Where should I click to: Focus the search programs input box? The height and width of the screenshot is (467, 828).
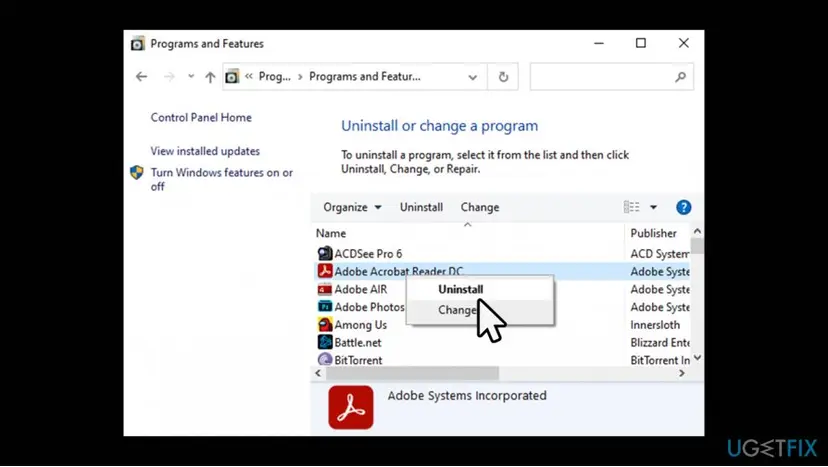[611, 77]
